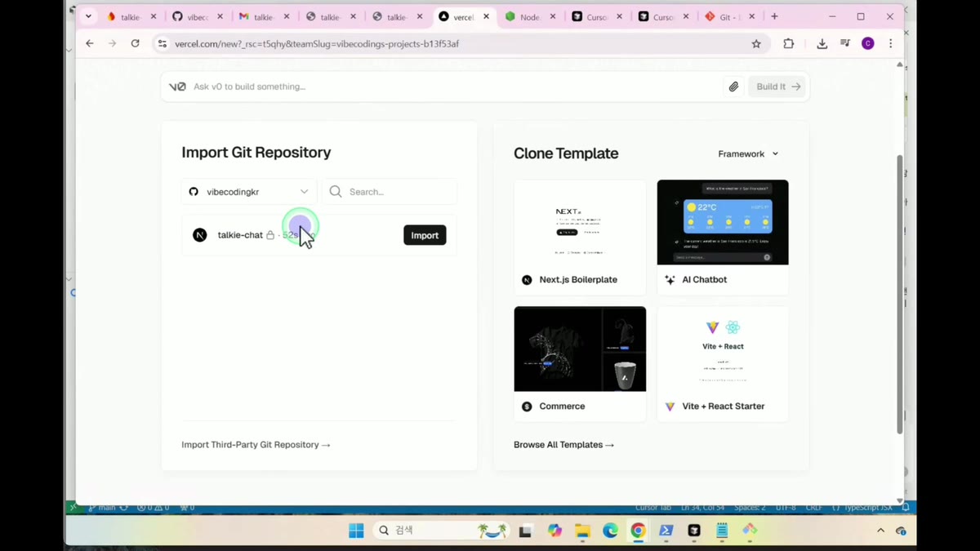Reload the Vercel page
Viewport: 980px width, 551px height.
coord(135,44)
